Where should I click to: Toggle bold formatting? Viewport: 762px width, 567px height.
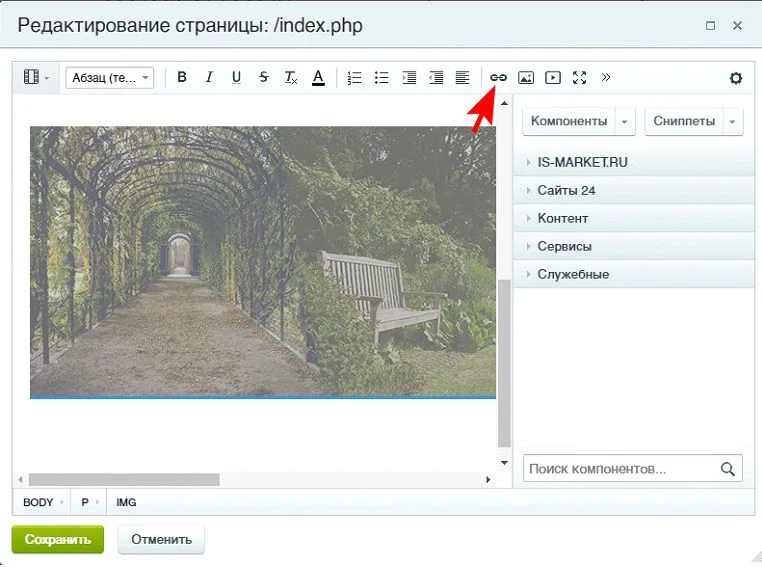182,77
